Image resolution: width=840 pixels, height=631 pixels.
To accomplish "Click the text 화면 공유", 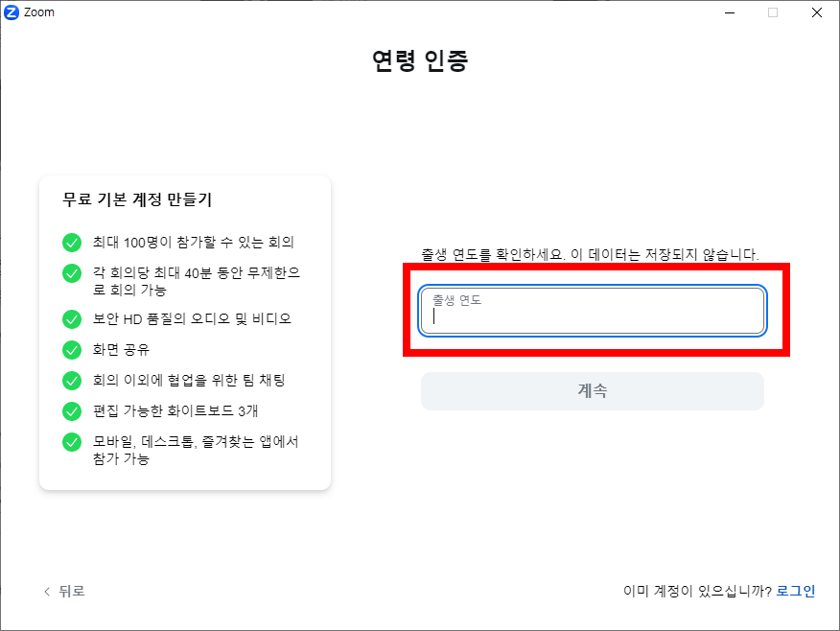I will (x=121, y=350).
